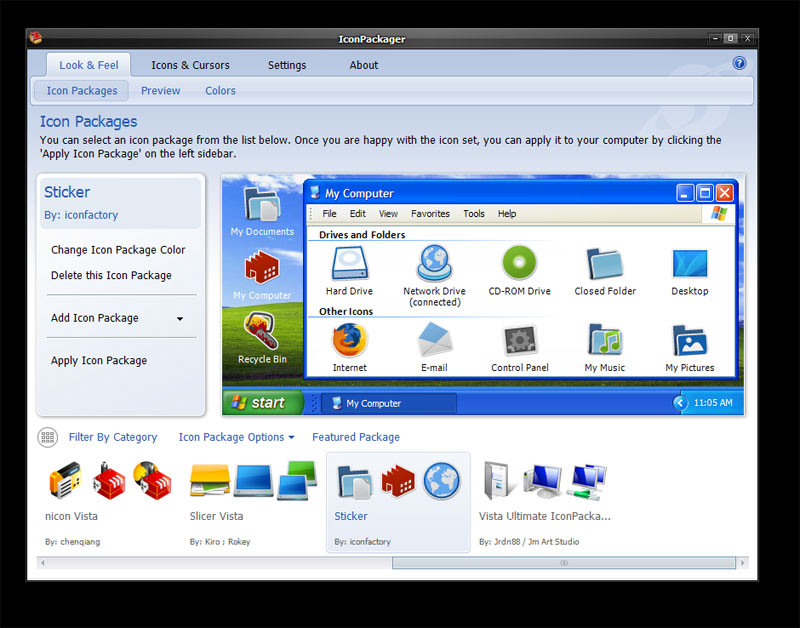Click the My Music folder icon

tap(605, 340)
